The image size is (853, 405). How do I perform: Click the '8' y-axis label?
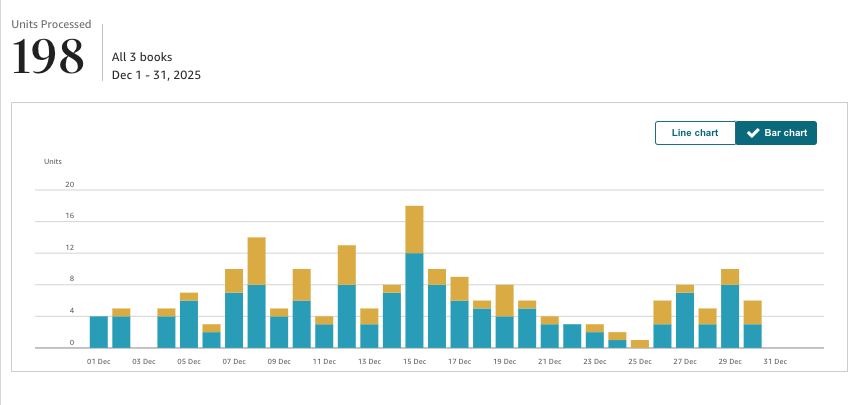[x=71, y=279]
